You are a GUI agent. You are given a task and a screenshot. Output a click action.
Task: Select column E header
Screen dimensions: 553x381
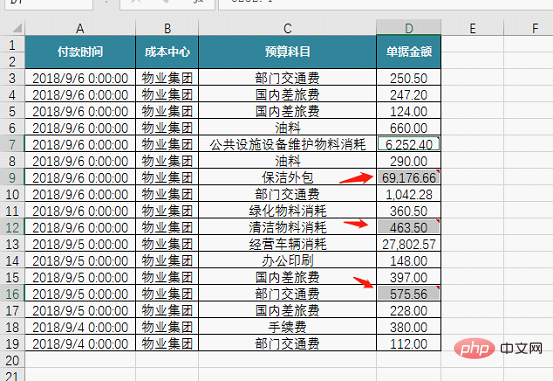tap(472, 28)
